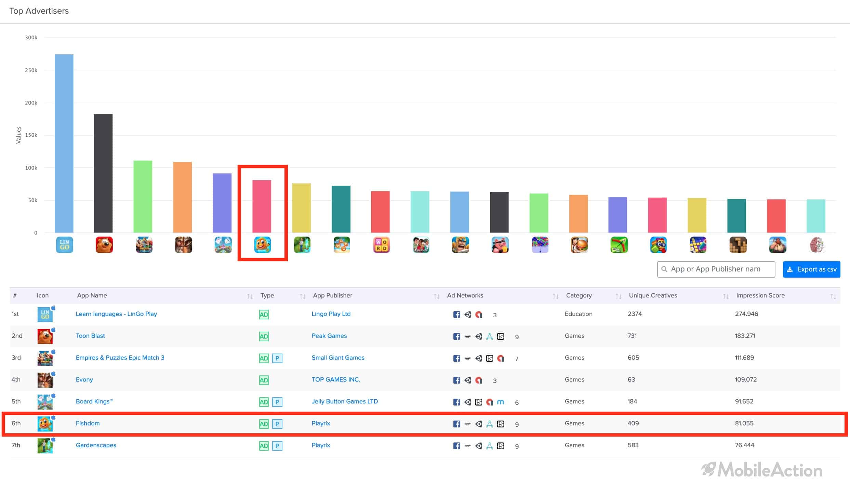Open the Jelly Button Games LTD link
The height and width of the screenshot is (504, 850).
(x=345, y=401)
